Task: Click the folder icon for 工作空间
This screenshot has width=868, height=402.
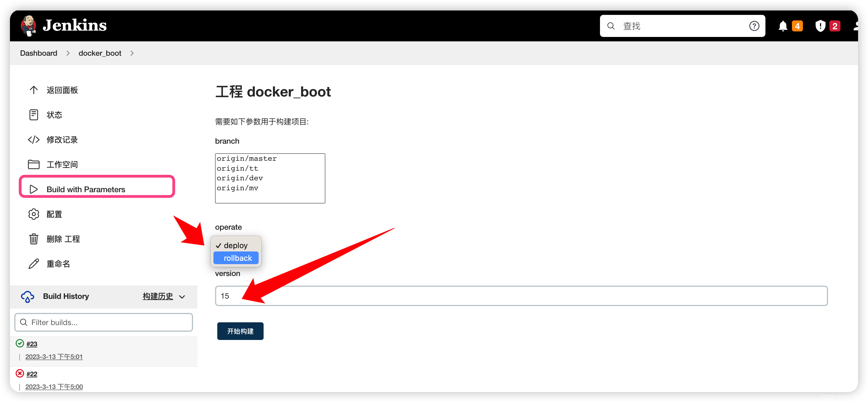Action: 33,164
